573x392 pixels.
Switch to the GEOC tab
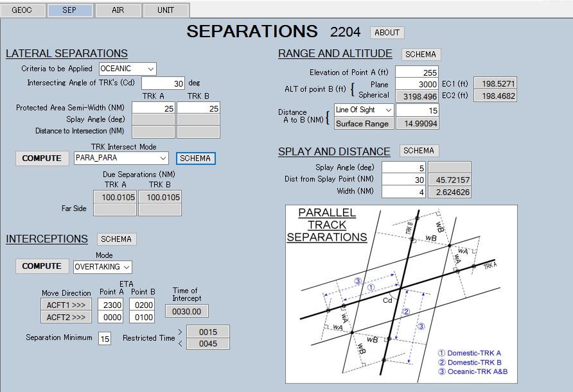[x=22, y=10]
